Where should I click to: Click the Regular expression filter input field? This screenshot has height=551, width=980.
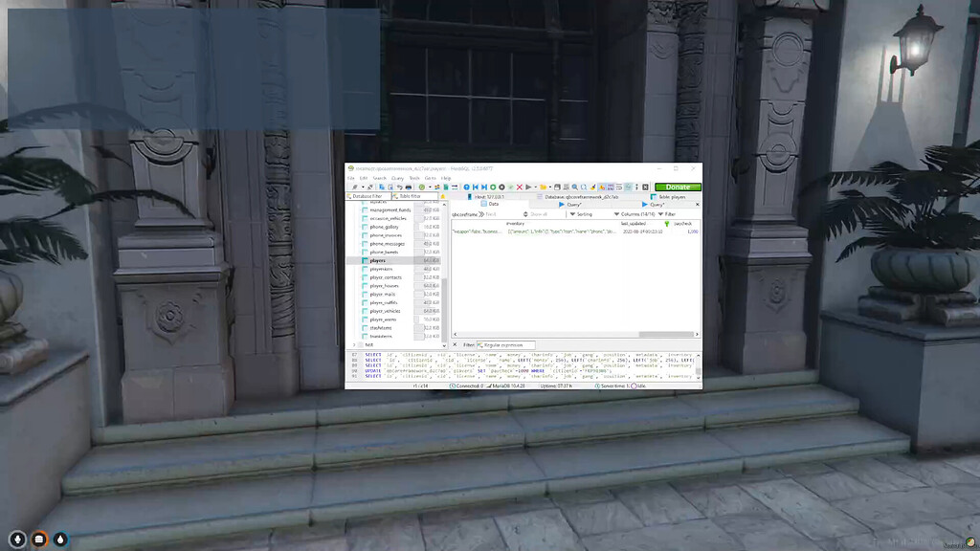tap(507, 344)
